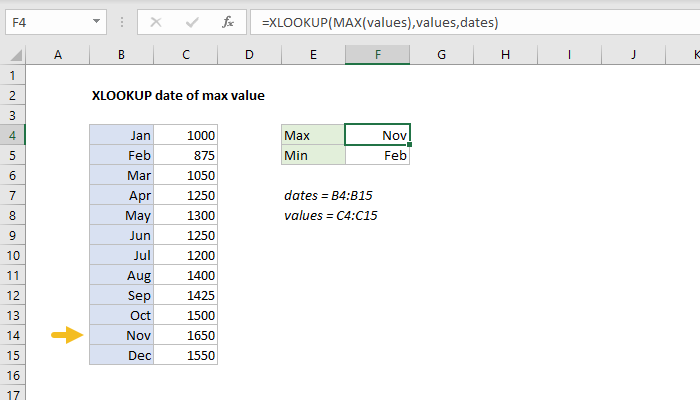Click the cell with value 1650

coord(185,335)
